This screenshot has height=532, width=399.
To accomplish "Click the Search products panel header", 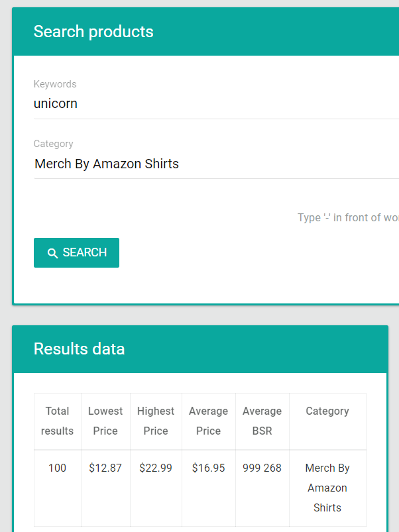I will [x=205, y=32].
